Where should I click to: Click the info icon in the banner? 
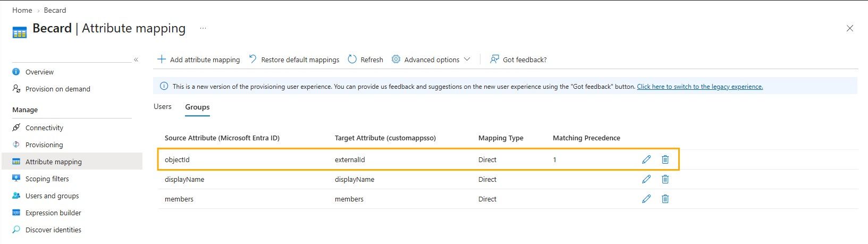pyautogui.click(x=164, y=86)
